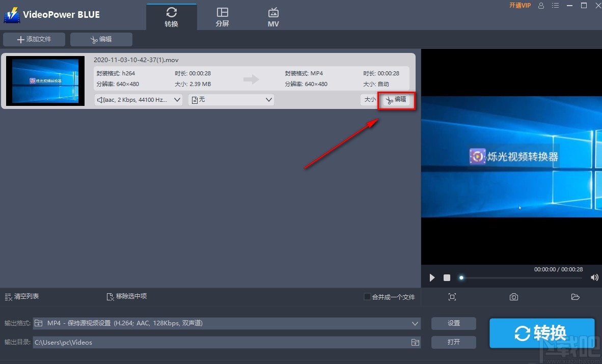This screenshot has height=364, width=602.
Task: Click the playback progress slider
Action: (461, 277)
